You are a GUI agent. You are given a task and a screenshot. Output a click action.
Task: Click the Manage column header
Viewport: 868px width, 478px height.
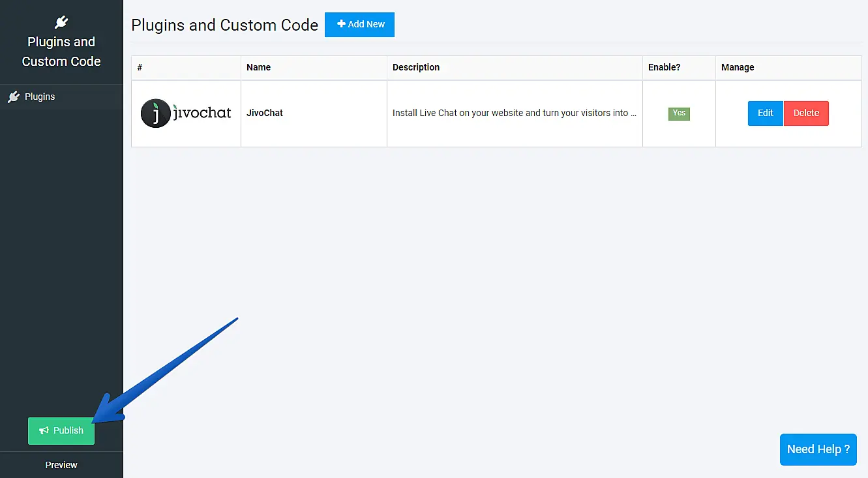[738, 67]
